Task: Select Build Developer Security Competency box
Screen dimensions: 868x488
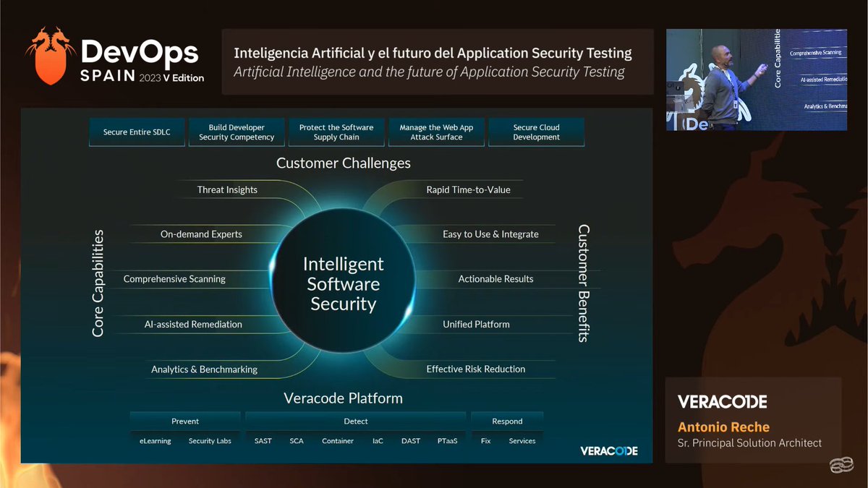Action: tap(237, 132)
